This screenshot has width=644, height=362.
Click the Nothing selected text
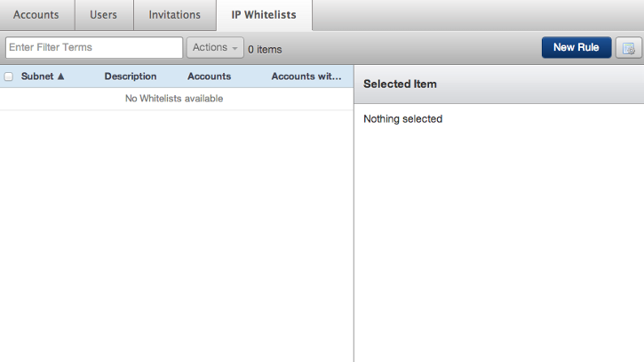pos(403,119)
